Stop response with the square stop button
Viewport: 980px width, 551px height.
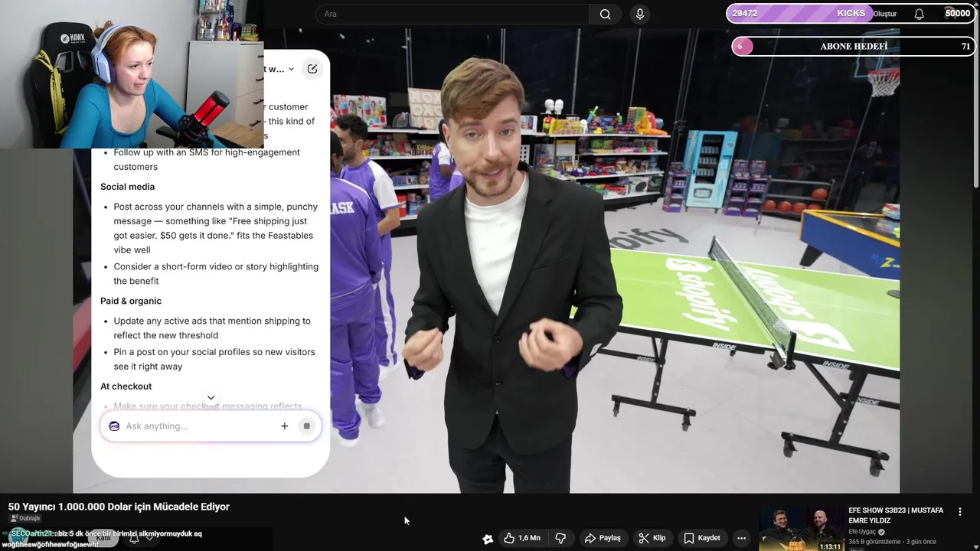point(306,426)
